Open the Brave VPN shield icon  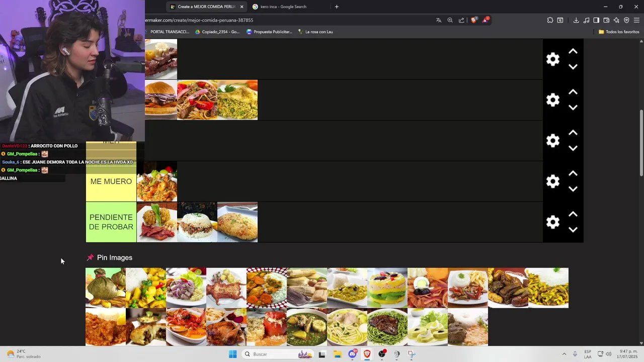point(626,20)
